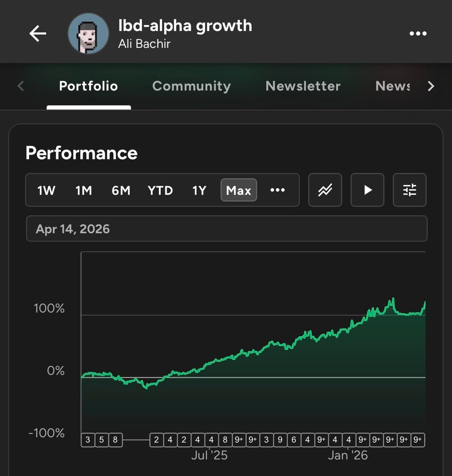This screenshot has width=452, height=476.
Task: Open the three-dot menu in header
Action: pos(418,33)
